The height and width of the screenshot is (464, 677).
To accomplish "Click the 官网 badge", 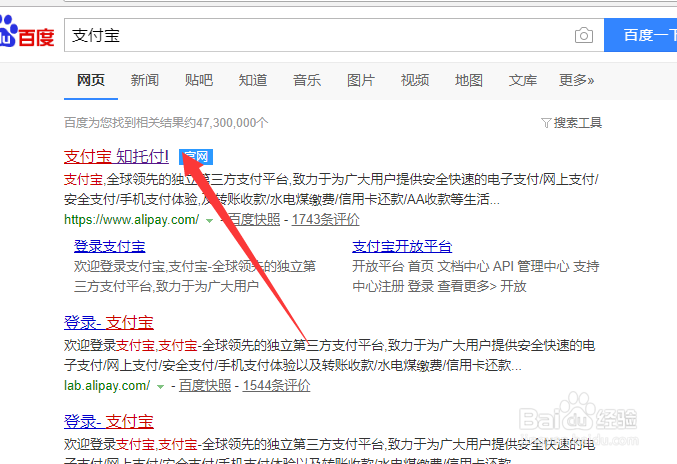I will (x=196, y=157).
